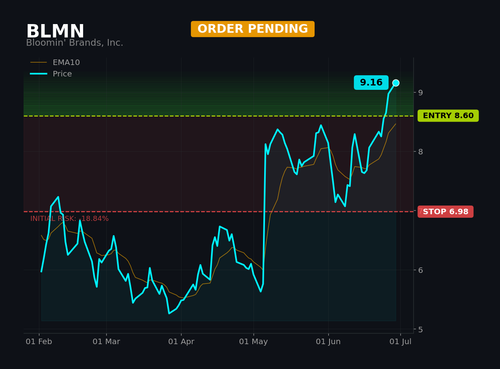Click the 01 Jul axis label
This screenshot has height=369, width=500.
point(400,342)
